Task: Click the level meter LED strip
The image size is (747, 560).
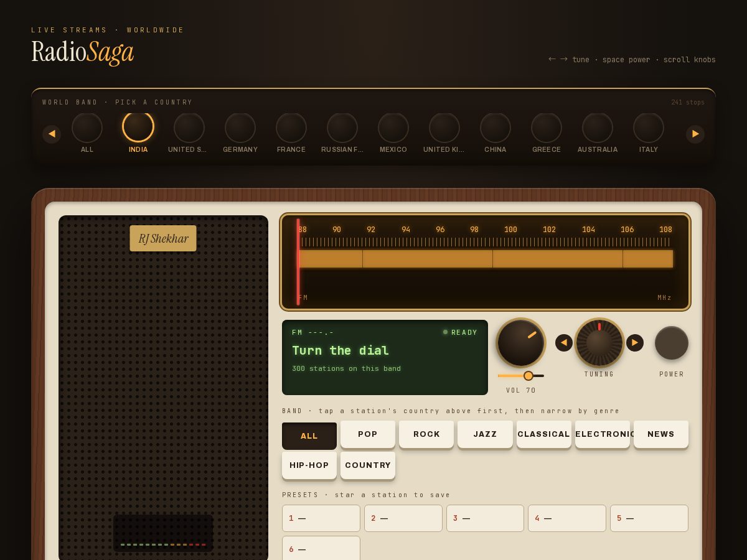Action: coord(163,544)
